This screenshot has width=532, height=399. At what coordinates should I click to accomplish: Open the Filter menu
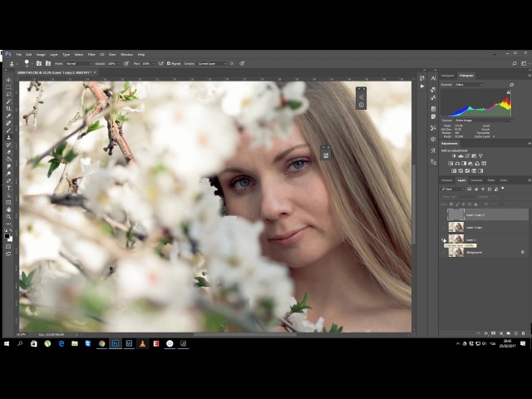pos(91,54)
